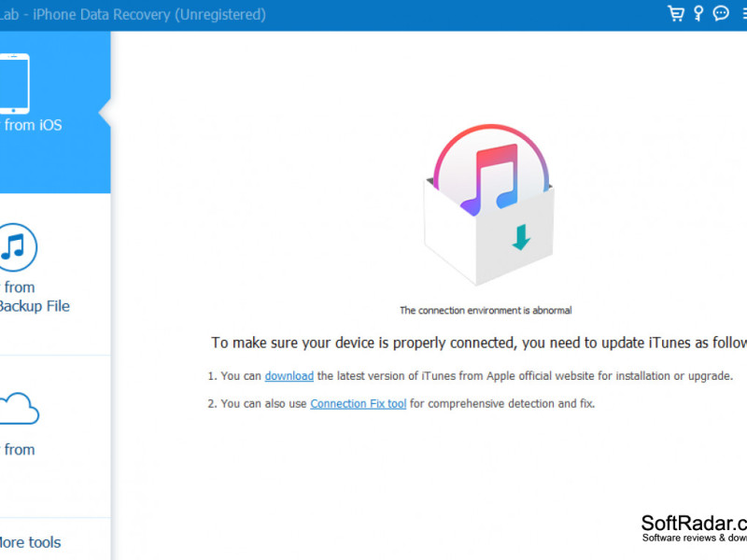
Task: Follow the download link for iTunes
Action: (289, 376)
